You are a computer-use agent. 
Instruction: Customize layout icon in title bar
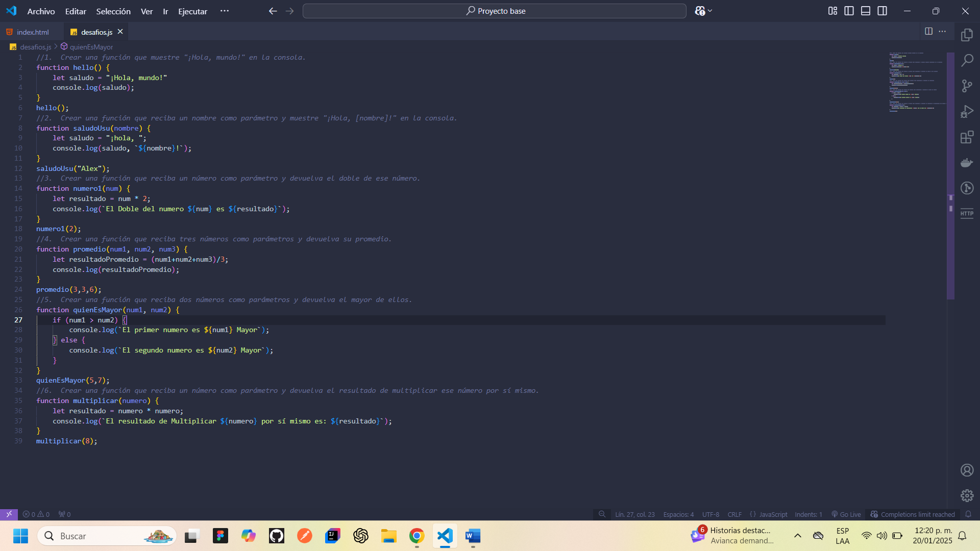[x=832, y=11]
